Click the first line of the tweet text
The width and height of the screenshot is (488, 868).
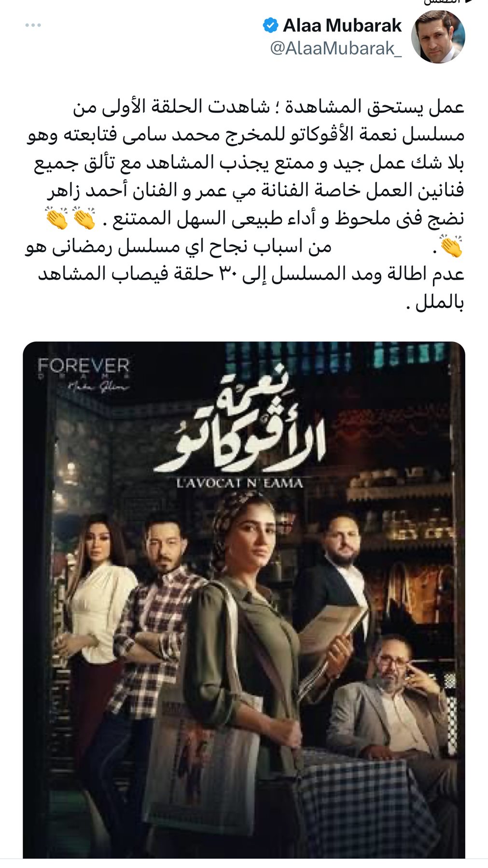tap(268, 107)
